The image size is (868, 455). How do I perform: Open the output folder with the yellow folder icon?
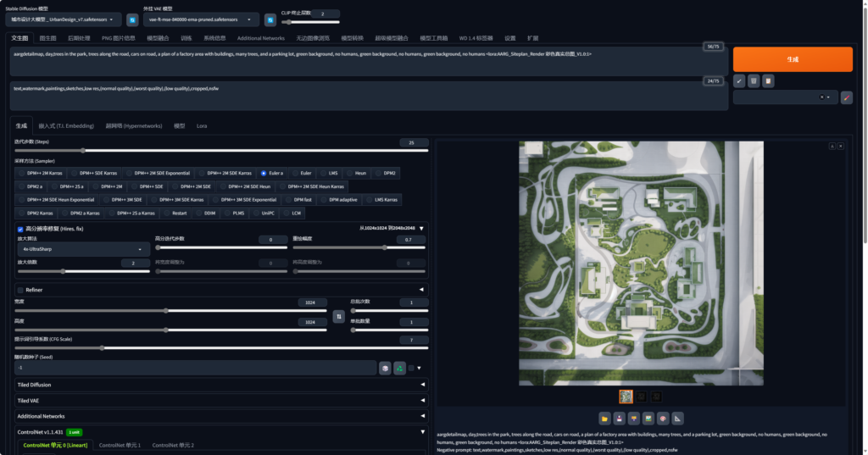point(604,418)
